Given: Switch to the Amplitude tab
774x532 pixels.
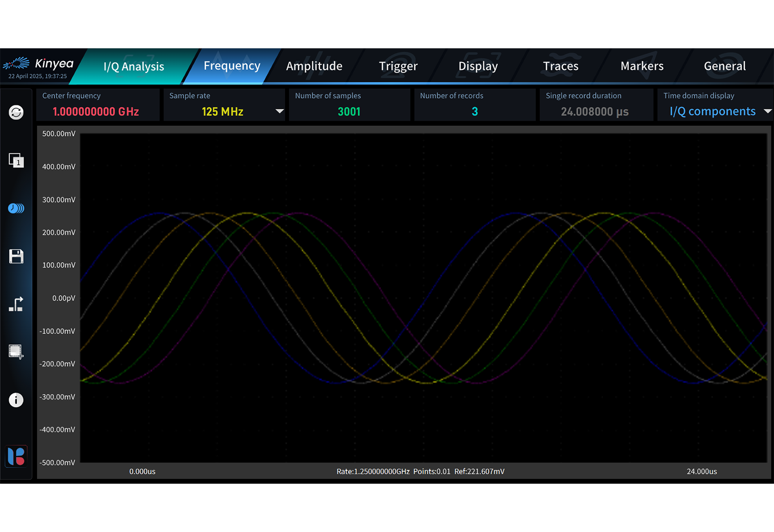Looking at the screenshot, I should coord(314,66).
